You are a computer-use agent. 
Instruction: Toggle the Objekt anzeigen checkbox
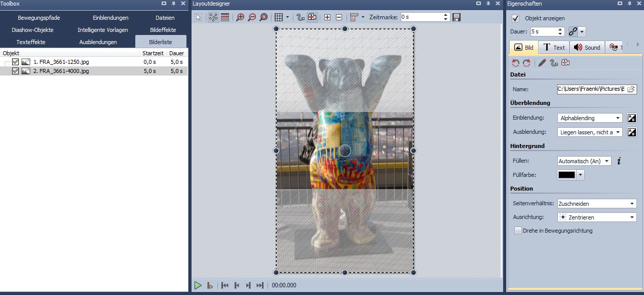(516, 18)
